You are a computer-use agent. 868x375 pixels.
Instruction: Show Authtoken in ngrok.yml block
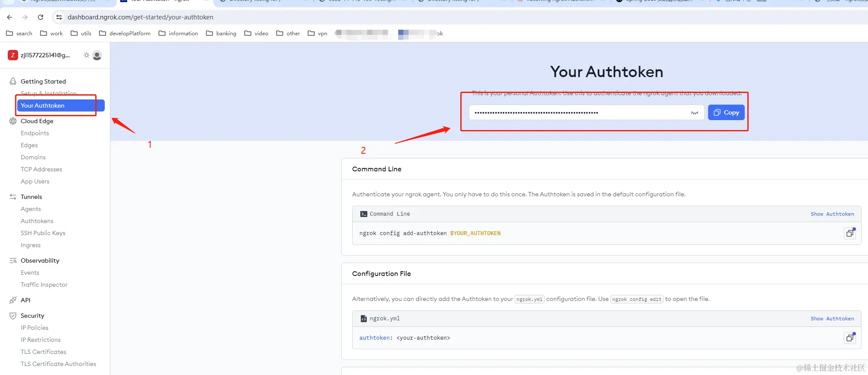tap(832, 319)
